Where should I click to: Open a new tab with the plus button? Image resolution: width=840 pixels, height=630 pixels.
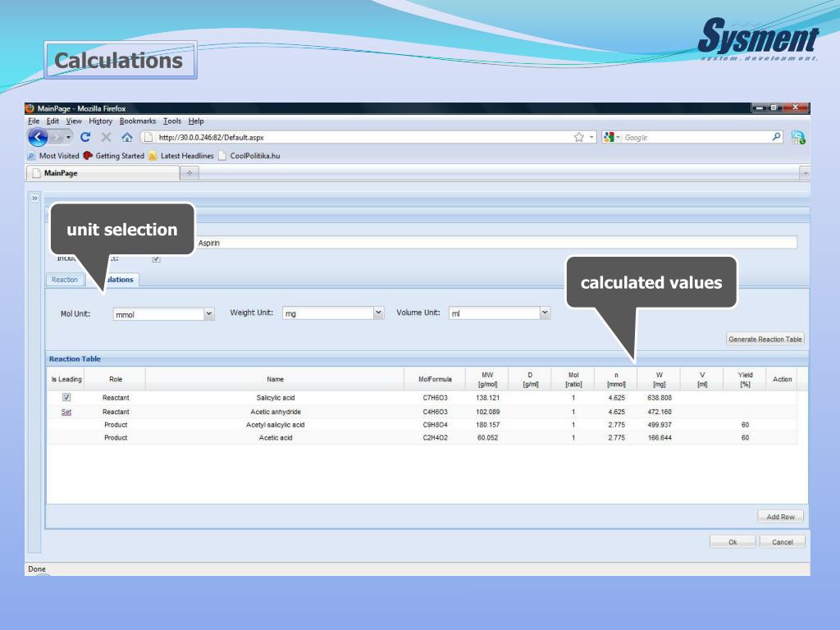pos(189,173)
